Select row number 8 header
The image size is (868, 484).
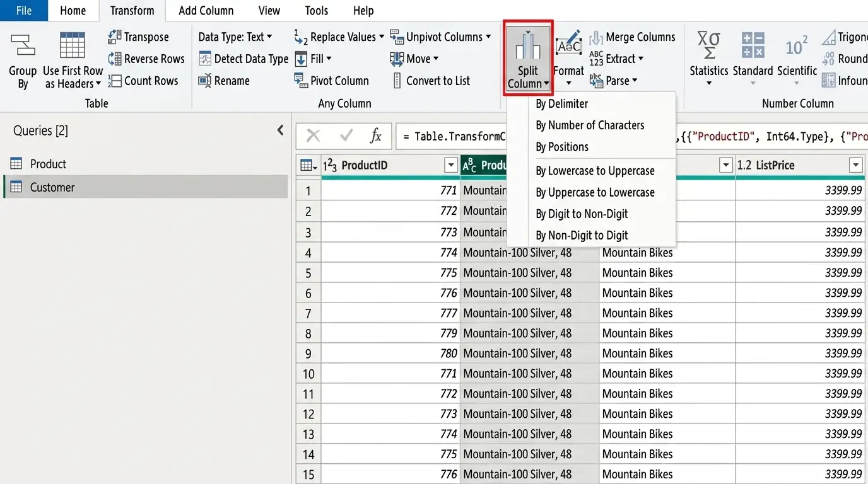click(x=308, y=333)
